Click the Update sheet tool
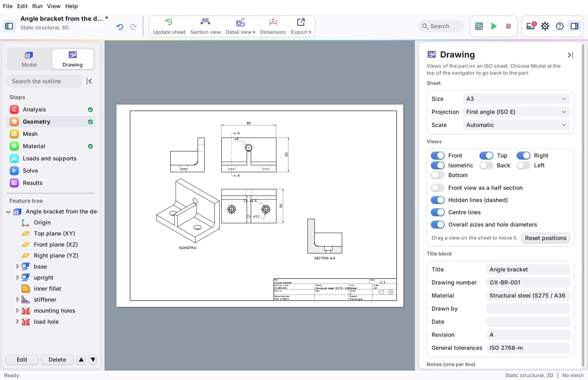Screen dimensions: 588x380 [169, 27]
